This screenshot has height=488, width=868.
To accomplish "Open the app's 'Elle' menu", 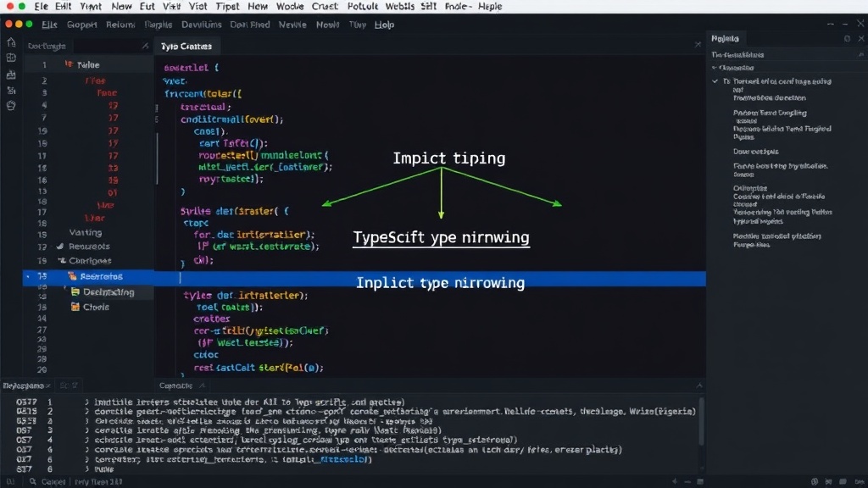I will 49,25.
